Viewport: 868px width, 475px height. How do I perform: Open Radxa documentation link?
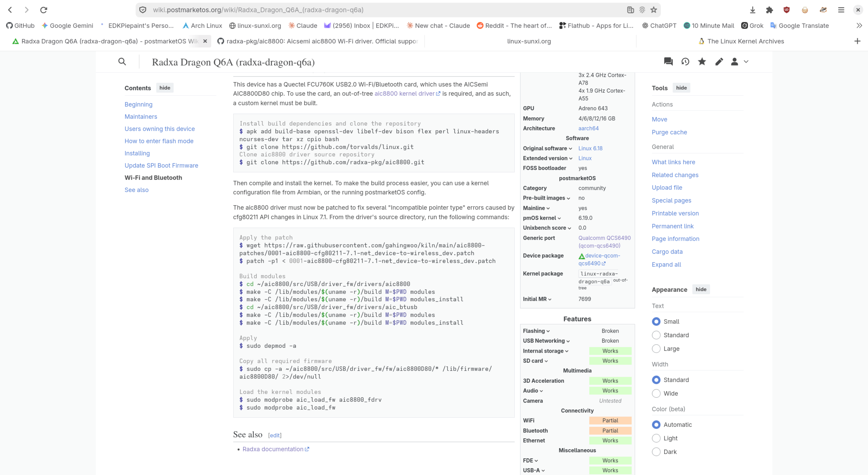tap(276, 449)
